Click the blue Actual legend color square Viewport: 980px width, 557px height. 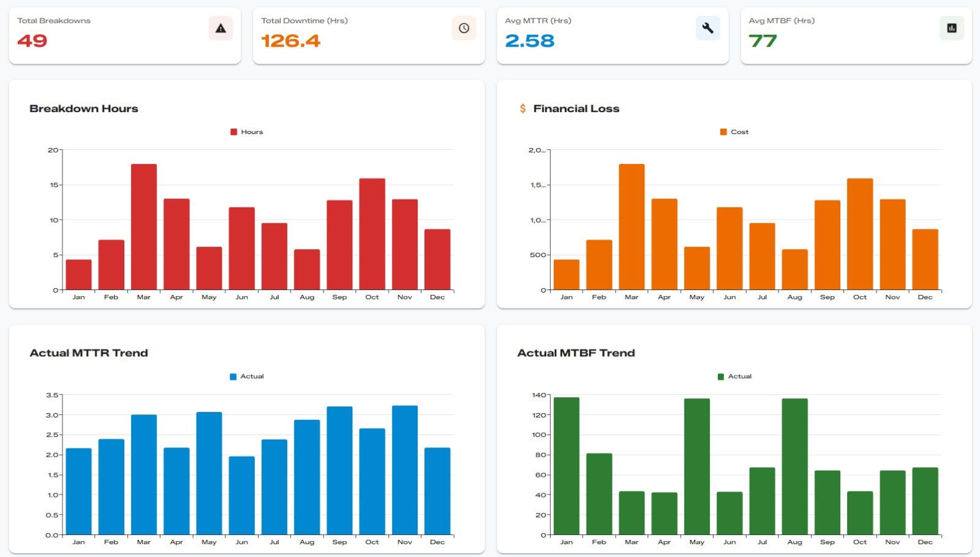point(233,376)
